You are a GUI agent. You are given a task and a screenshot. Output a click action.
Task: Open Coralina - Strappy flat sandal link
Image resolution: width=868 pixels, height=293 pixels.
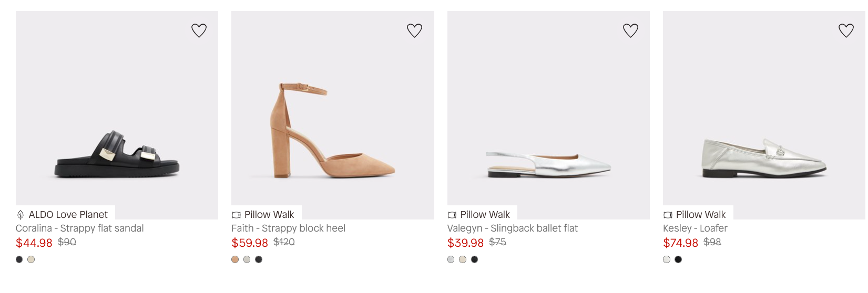(x=79, y=228)
